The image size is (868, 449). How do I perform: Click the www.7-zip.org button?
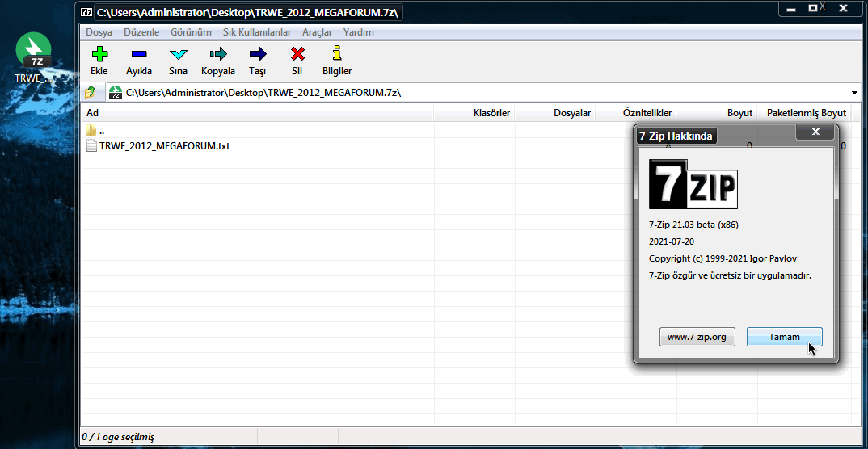[x=697, y=337]
